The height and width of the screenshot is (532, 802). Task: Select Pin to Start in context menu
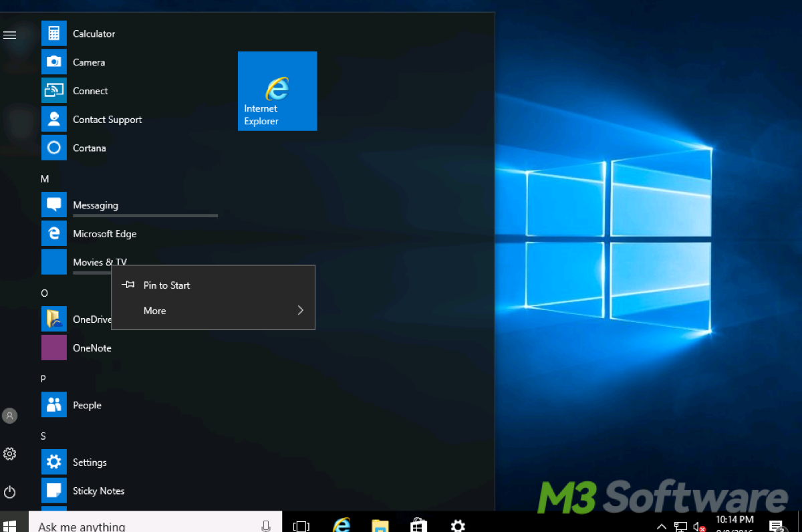166,285
